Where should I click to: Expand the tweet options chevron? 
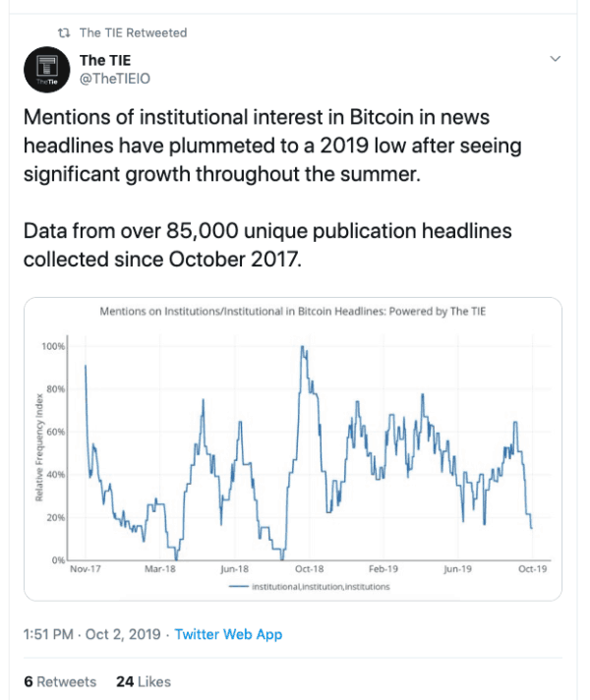pyautogui.click(x=555, y=60)
